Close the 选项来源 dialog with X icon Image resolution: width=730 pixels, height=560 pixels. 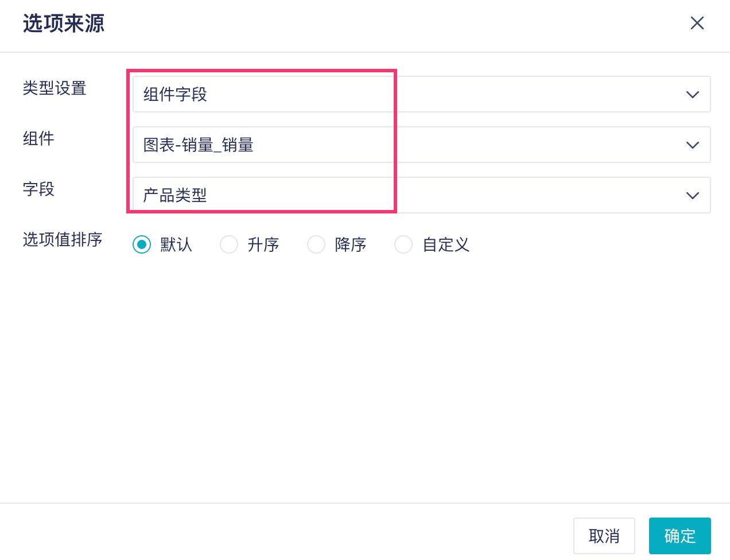coord(697,23)
